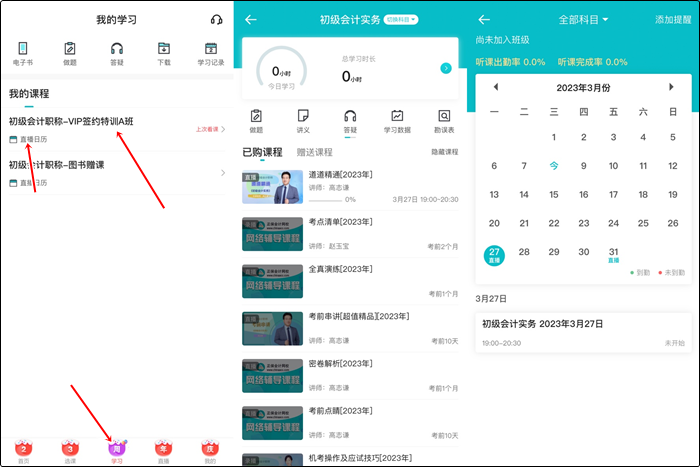
Task: Open the 勘误表 errata icon
Action: (x=444, y=121)
